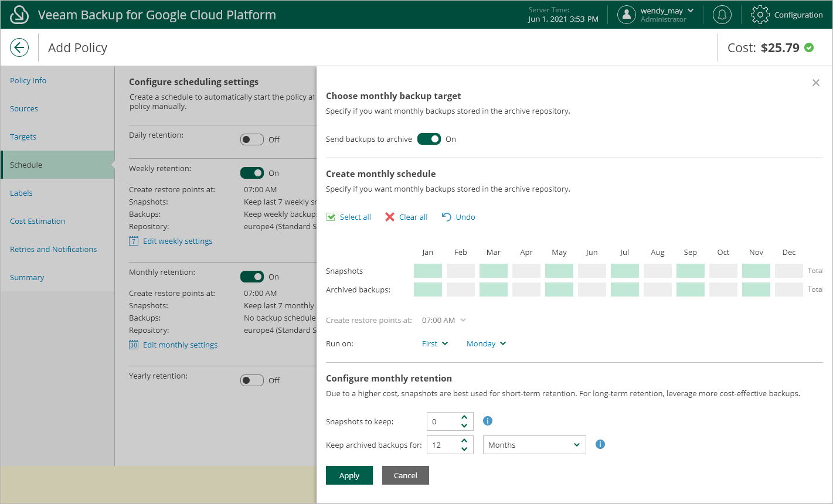Click the Undo link text
The width and height of the screenshot is (833, 504).
465,217
